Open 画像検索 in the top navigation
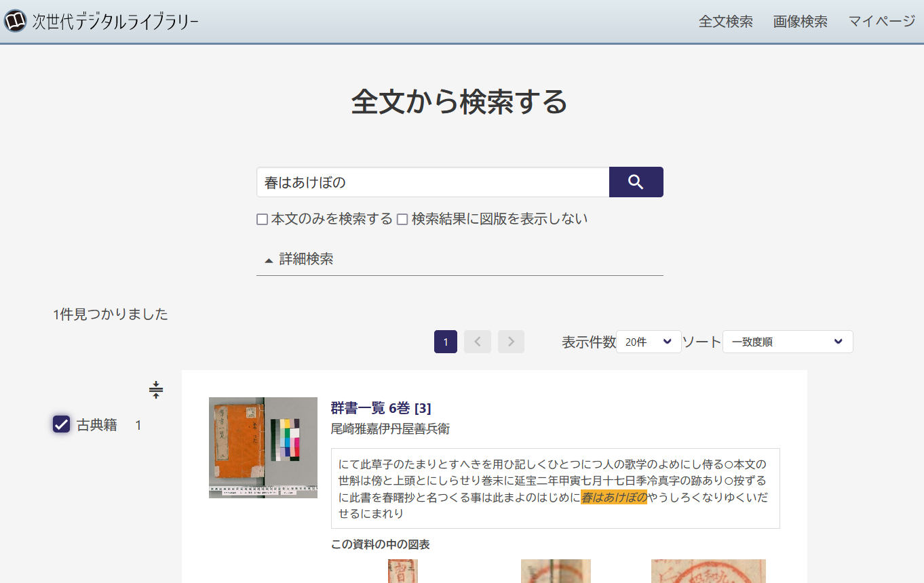This screenshot has height=583, width=924. point(801,22)
